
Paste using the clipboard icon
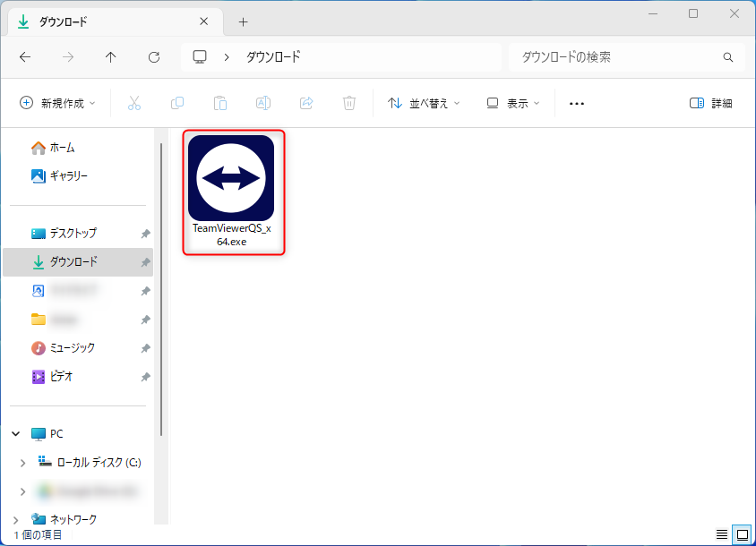[220, 103]
